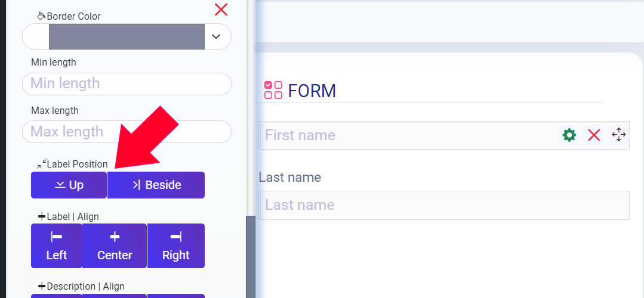Image resolution: width=644 pixels, height=298 pixels.
Task: Focus the Max length input field
Action: click(127, 132)
